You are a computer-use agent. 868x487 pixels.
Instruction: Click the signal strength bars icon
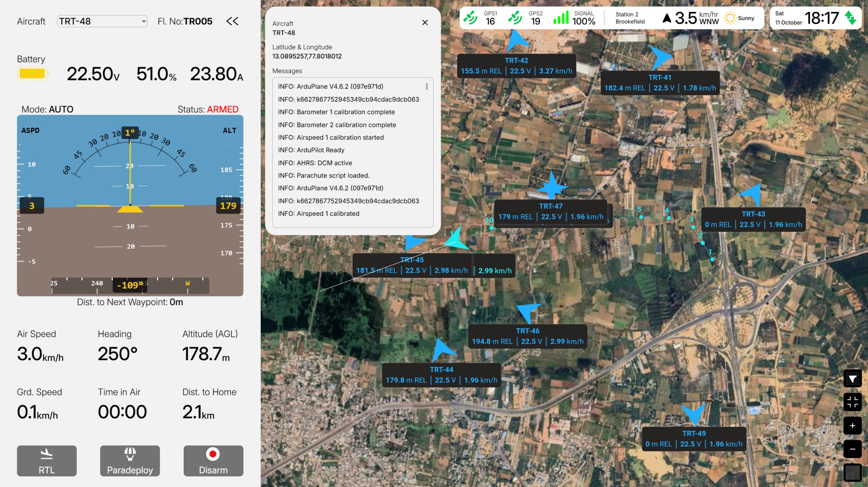561,18
